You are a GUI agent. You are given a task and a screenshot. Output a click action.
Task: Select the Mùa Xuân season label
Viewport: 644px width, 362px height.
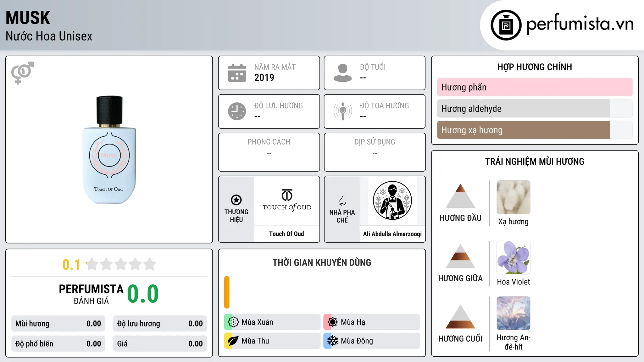(257, 322)
